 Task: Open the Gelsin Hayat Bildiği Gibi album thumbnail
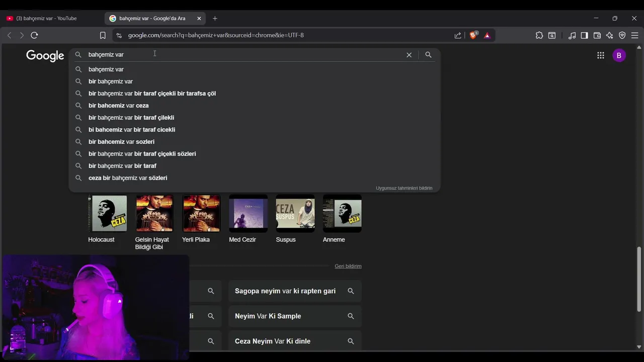coord(154,214)
